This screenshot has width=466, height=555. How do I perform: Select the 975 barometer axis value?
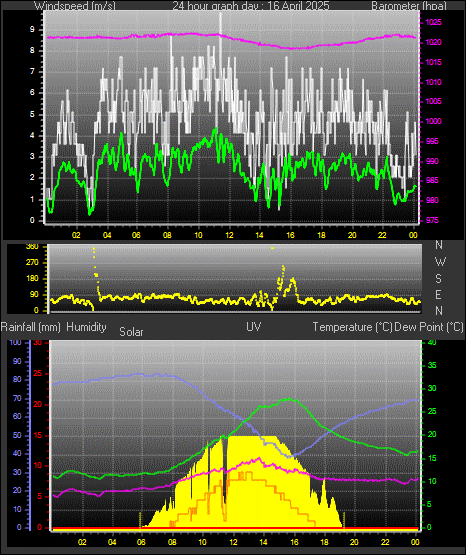coord(432,220)
